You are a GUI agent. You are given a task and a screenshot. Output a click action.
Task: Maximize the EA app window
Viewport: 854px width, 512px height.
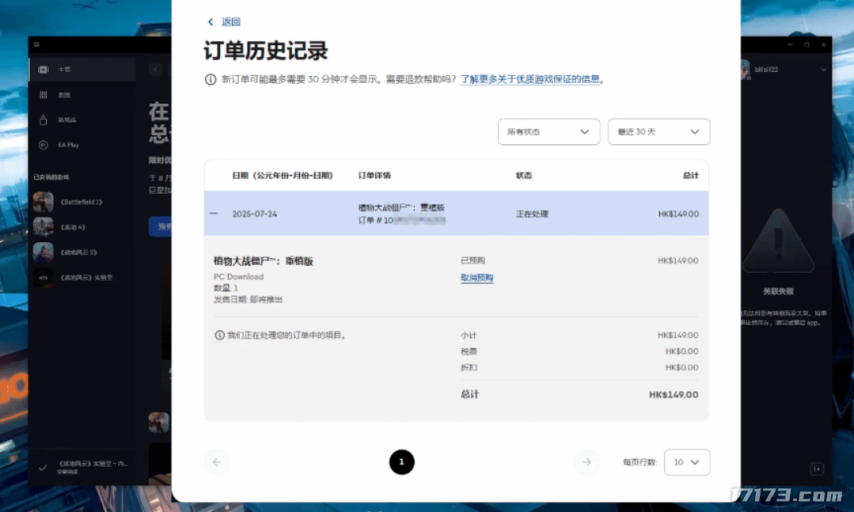tap(807, 45)
